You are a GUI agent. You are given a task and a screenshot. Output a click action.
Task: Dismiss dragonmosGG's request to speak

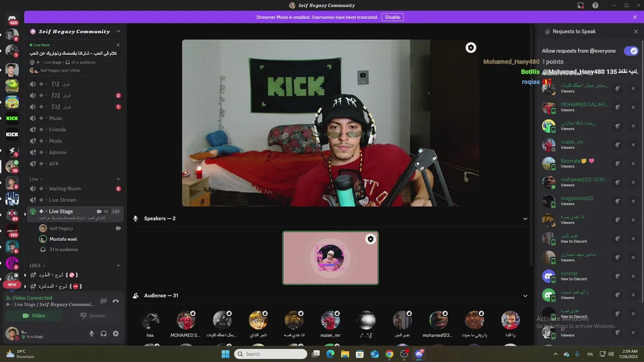[633, 201]
